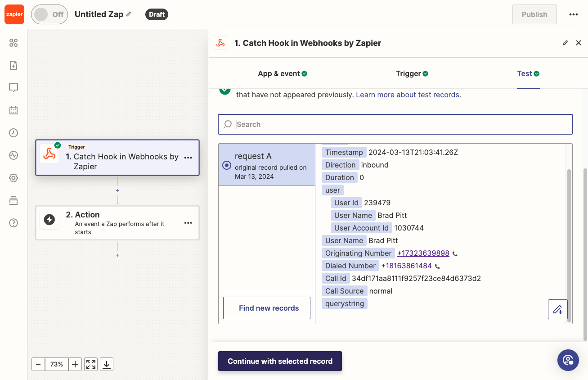
Task: Click the Zapier logo
Action: click(14, 14)
